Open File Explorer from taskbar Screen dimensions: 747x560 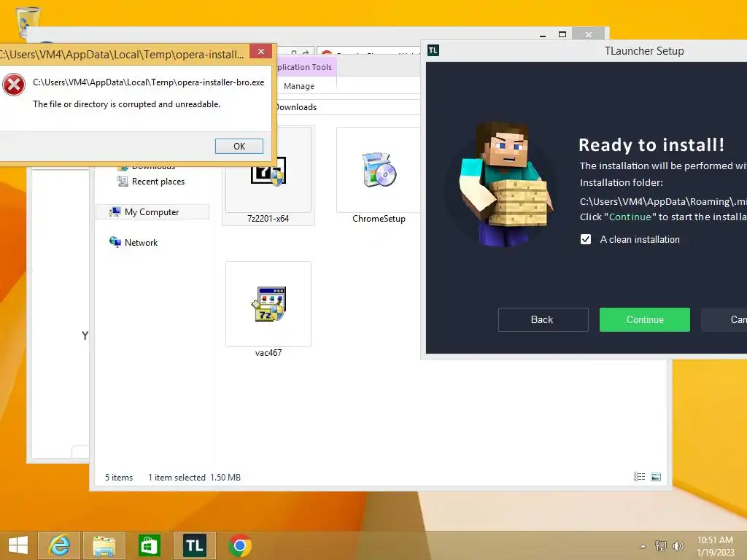104,545
